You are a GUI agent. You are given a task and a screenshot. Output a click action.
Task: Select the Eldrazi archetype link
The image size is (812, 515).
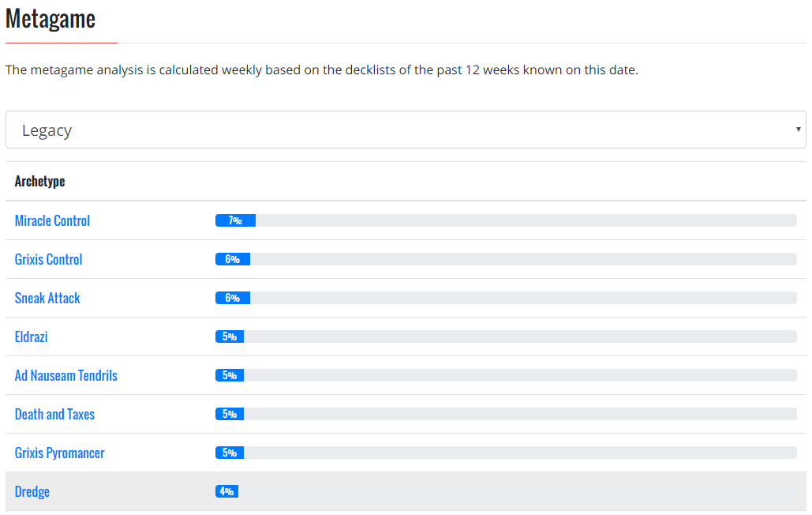coord(31,336)
